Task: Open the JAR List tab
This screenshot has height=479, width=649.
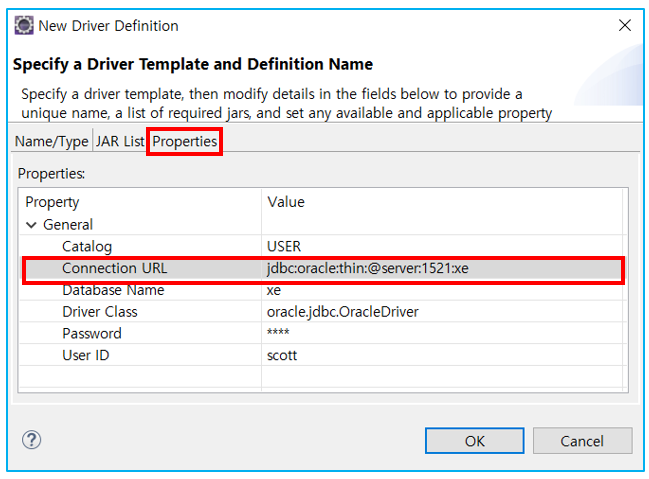Action: pos(120,141)
